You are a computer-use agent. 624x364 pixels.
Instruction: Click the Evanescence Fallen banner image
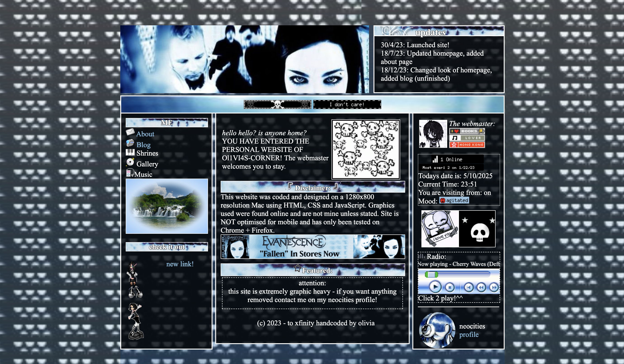[312, 247]
